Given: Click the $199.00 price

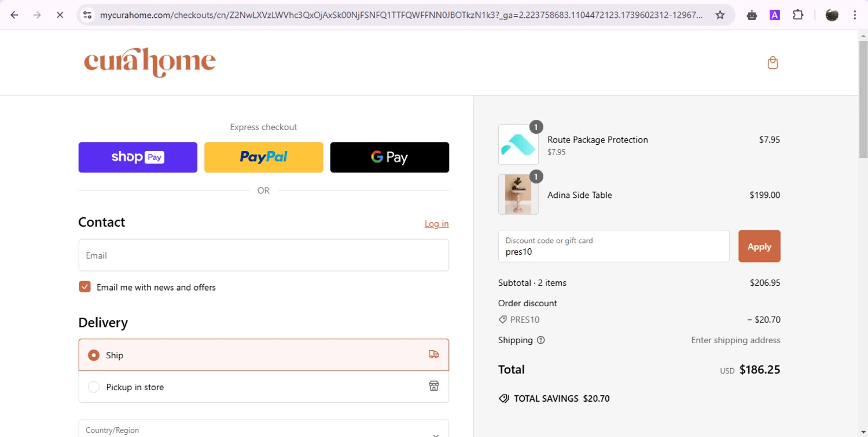Looking at the screenshot, I should tap(764, 195).
